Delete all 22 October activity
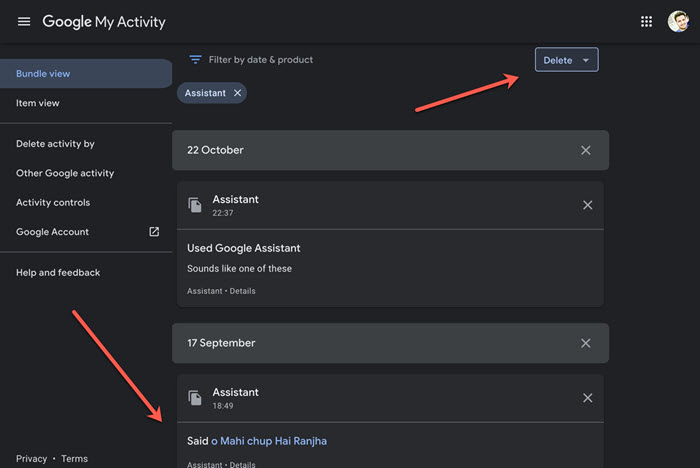 [x=585, y=150]
